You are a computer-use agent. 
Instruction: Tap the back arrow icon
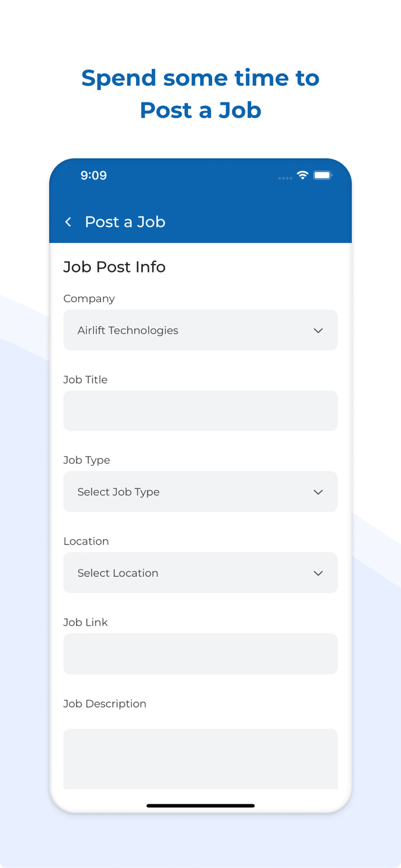[x=68, y=222]
